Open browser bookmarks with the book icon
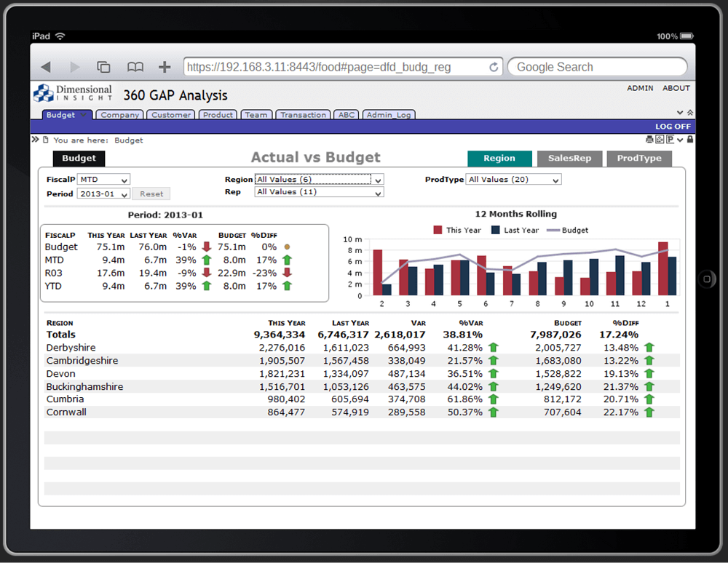Viewport: 728px width, 563px height. click(135, 66)
